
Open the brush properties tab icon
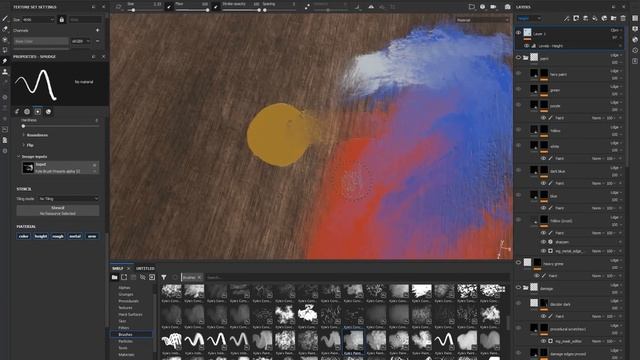point(17,111)
